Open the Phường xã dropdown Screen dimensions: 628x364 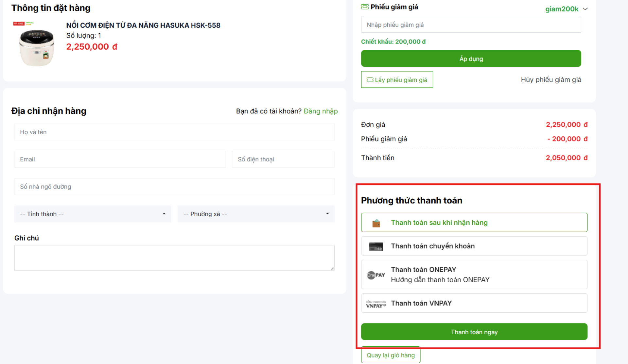[256, 214]
